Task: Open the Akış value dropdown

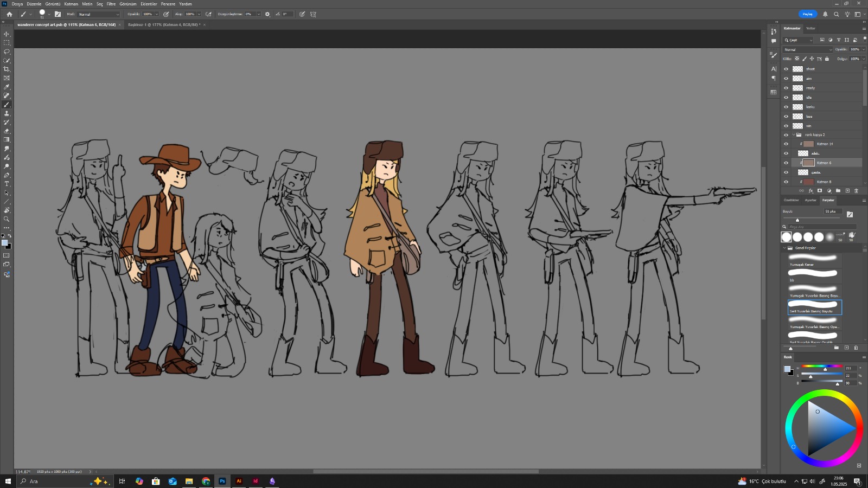Action: pyautogui.click(x=199, y=14)
